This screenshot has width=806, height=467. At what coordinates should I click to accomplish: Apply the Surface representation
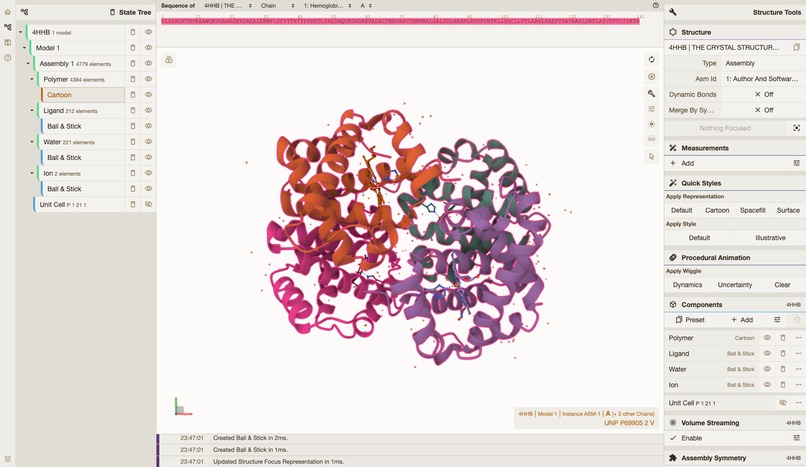pos(787,210)
